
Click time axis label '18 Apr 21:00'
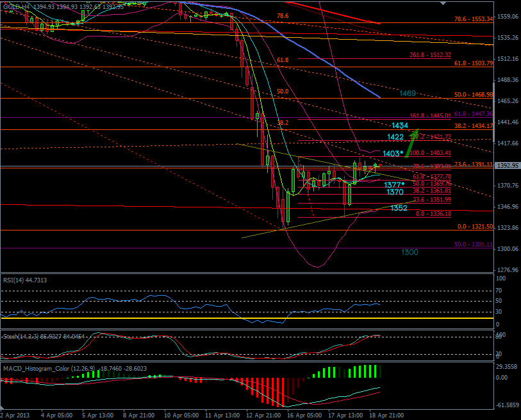point(386,416)
